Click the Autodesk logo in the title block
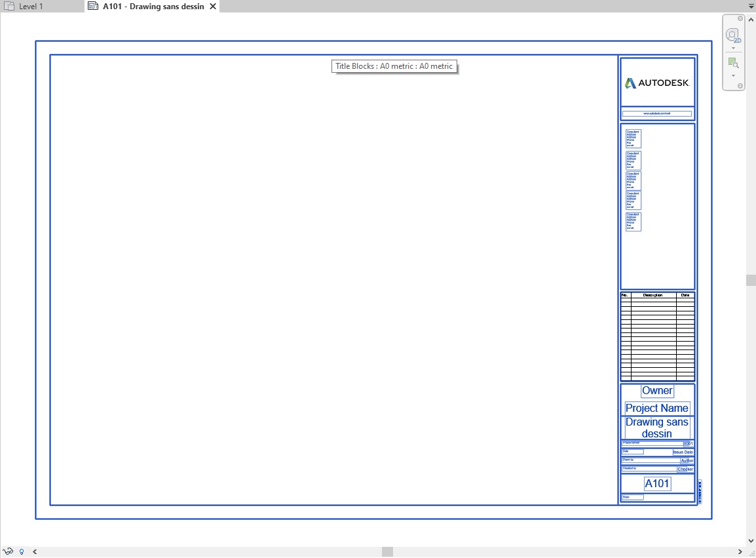Viewport: 756px width, 558px height. tap(657, 83)
